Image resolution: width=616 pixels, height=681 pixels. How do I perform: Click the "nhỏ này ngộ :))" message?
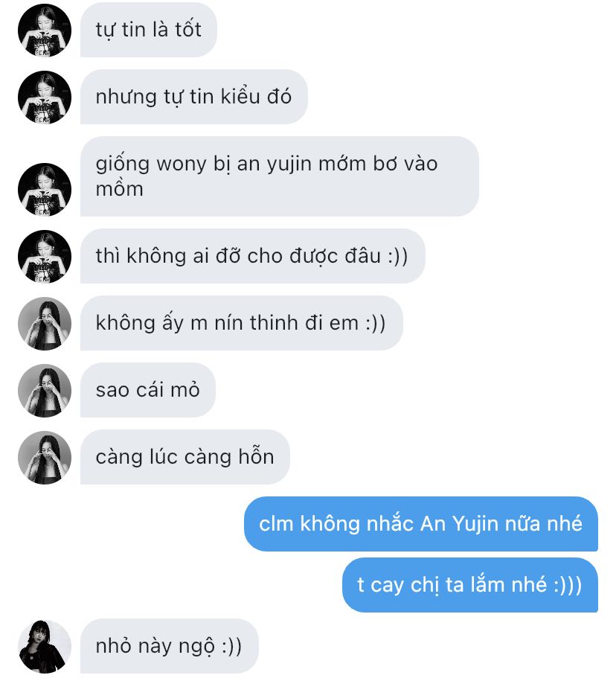point(170,646)
